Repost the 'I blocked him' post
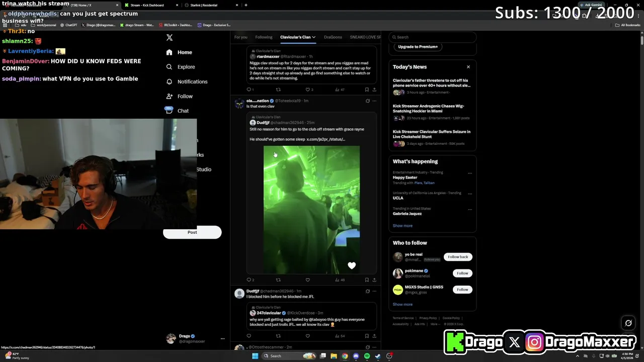 [278, 336]
